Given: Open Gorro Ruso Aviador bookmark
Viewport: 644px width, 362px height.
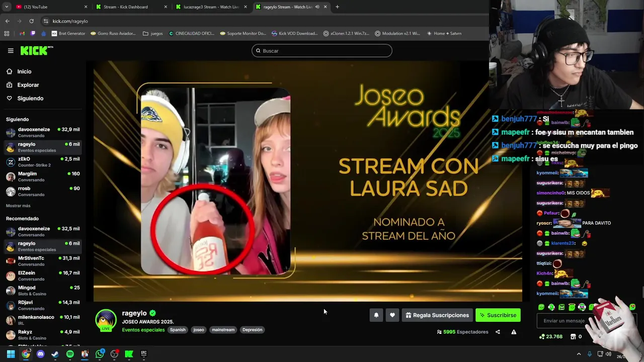Looking at the screenshot, I should [113, 34].
